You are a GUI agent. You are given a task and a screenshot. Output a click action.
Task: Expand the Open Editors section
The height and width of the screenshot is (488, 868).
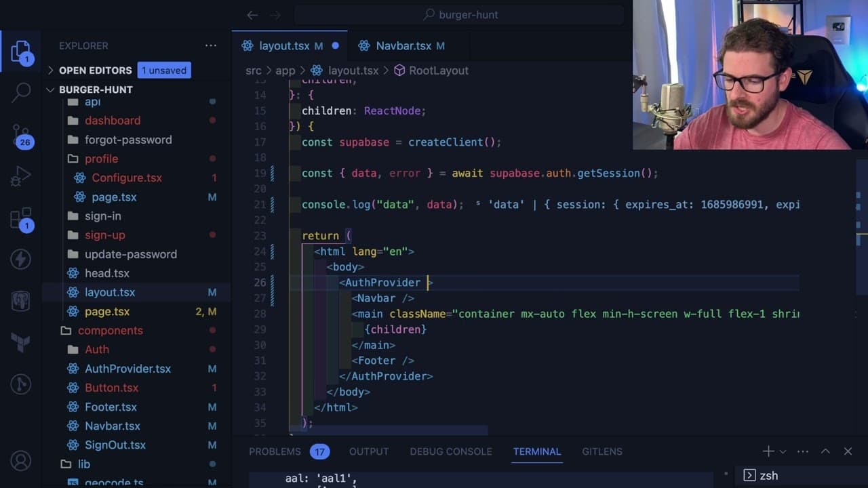[x=95, y=70]
